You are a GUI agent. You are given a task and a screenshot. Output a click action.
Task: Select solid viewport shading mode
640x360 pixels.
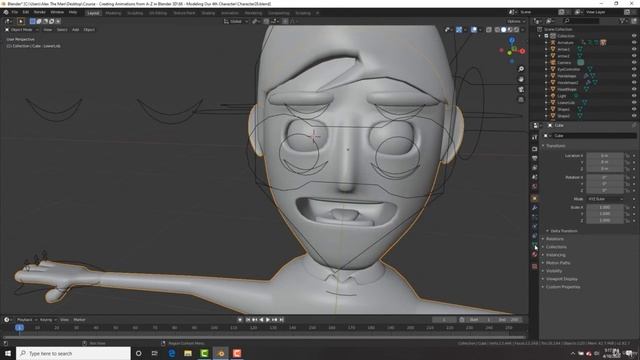[503, 30]
